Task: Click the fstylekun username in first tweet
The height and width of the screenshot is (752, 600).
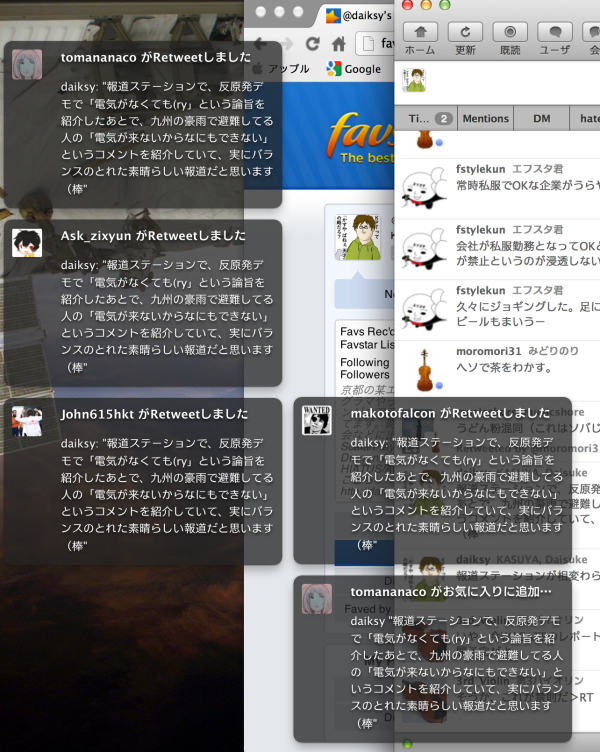Action: [x=481, y=169]
